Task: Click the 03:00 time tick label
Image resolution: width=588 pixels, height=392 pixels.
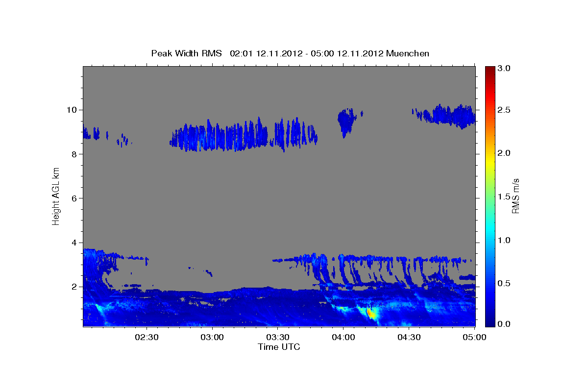Action: (x=212, y=337)
